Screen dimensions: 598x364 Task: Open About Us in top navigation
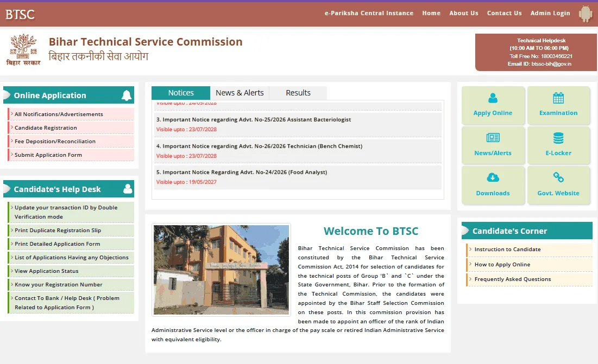464,13
